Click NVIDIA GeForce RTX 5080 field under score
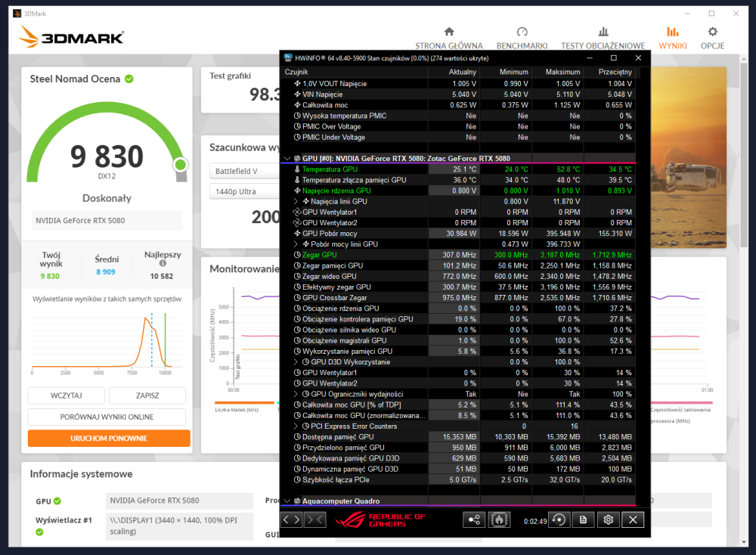This screenshot has height=555, width=756. 107,220
